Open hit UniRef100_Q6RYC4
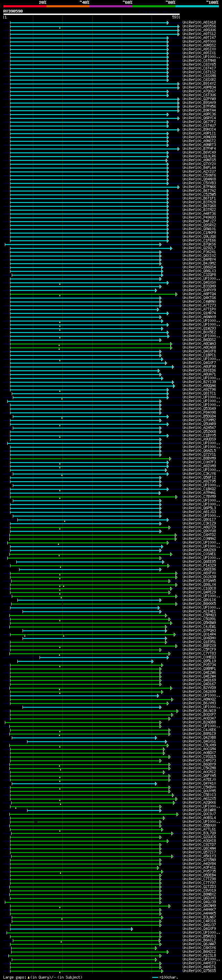 pos(199,118)
